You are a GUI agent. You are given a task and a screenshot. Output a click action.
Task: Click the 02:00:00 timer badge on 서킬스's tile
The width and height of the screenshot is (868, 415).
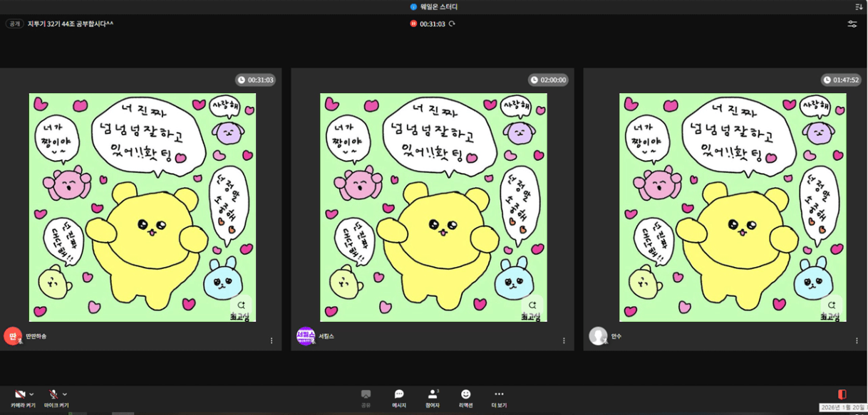pos(548,80)
